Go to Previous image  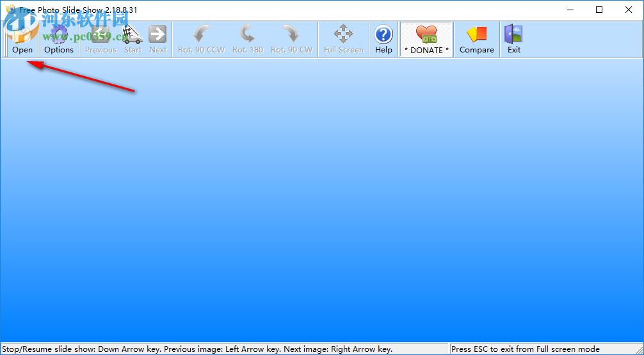[101, 40]
